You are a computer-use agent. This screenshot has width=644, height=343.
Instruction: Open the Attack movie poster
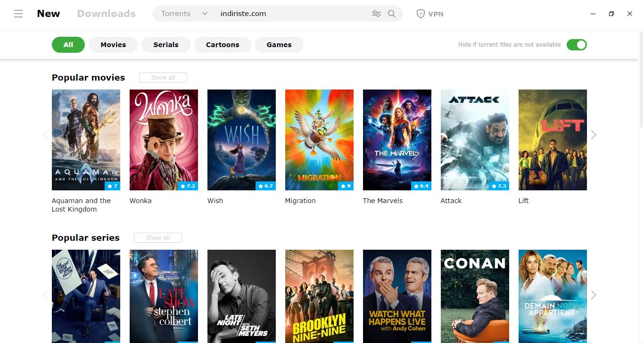tap(475, 140)
